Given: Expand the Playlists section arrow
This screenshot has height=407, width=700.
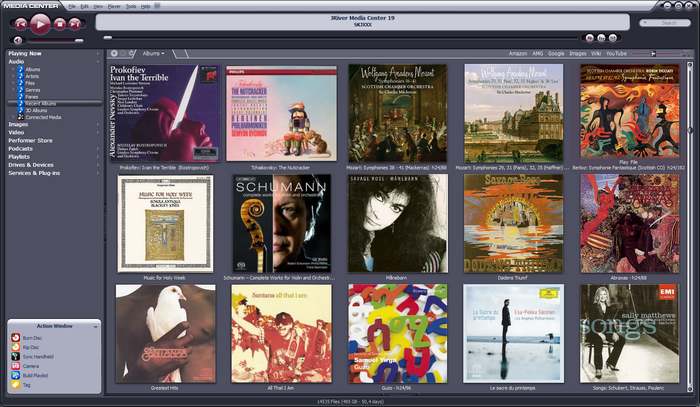Looking at the screenshot, I should [x=98, y=157].
